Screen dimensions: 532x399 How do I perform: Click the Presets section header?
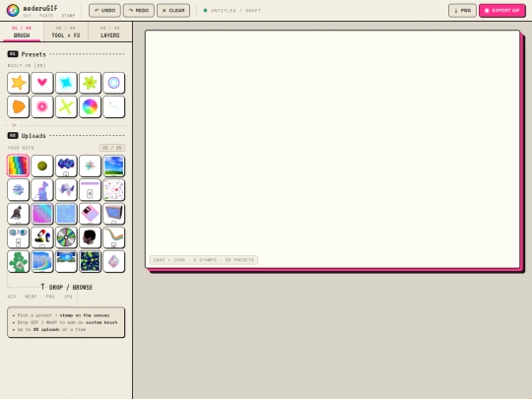(x=66, y=54)
